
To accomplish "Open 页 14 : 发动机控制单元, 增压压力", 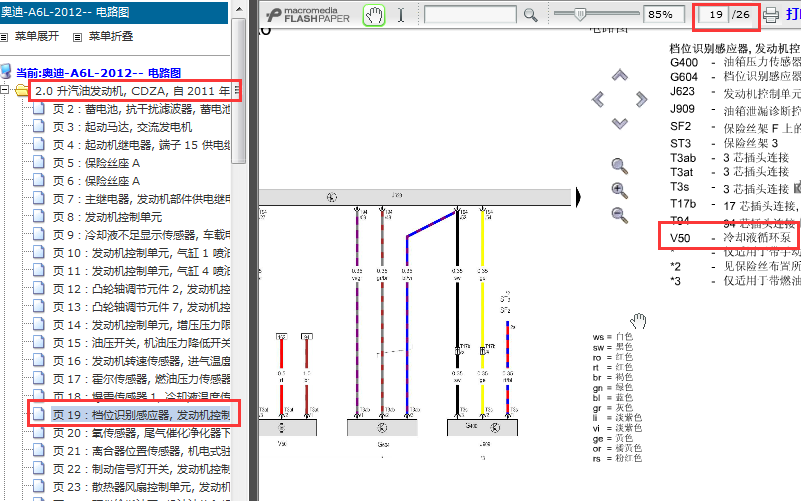I will pyautogui.click(x=141, y=325).
